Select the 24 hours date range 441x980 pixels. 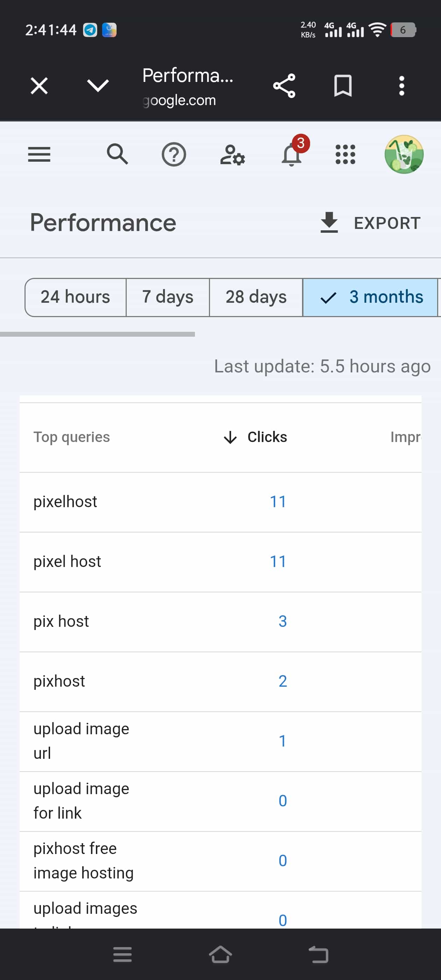(75, 297)
